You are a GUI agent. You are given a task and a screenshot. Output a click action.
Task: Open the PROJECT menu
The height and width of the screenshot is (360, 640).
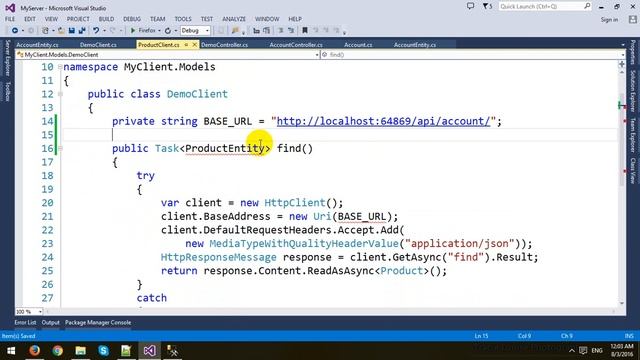[x=78, y=19]
